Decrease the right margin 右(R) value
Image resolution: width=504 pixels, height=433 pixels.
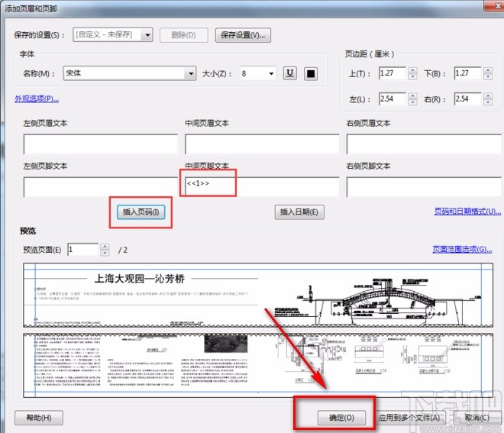click(488, 102)
